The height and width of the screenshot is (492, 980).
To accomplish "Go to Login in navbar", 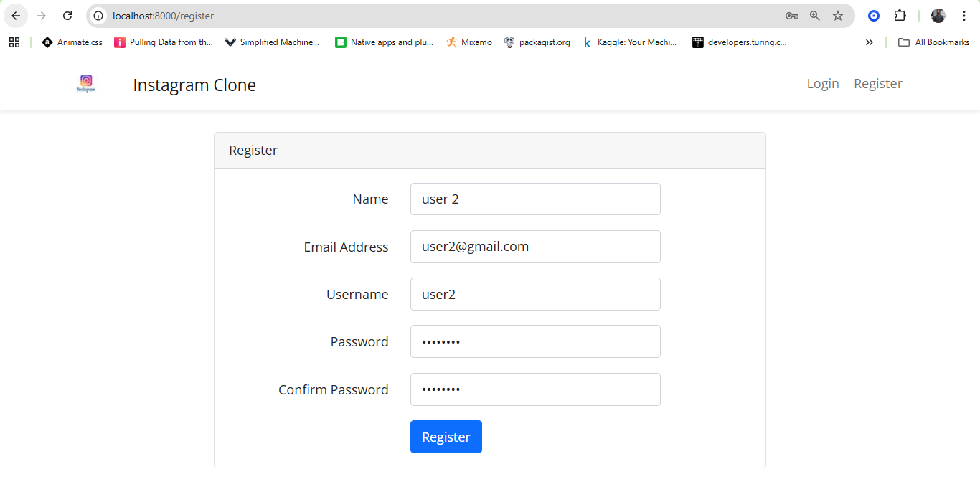I will (x=823, y=84).
